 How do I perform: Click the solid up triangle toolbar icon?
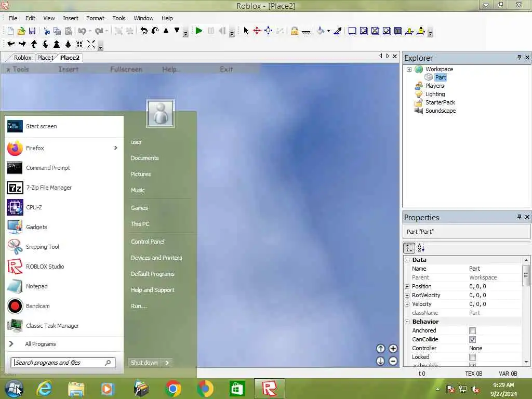(166, 31)
